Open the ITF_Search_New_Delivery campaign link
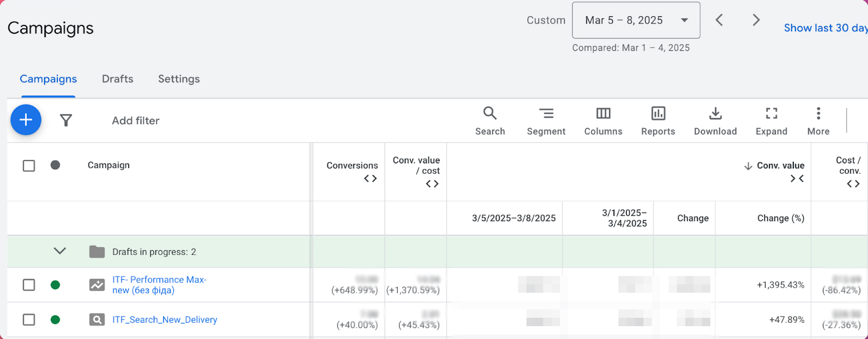 coord(164,319)
